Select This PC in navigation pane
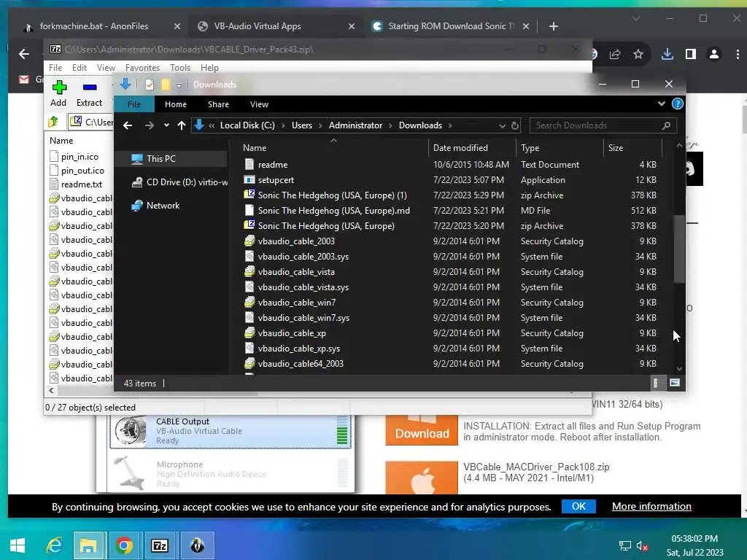 [171, 158]
